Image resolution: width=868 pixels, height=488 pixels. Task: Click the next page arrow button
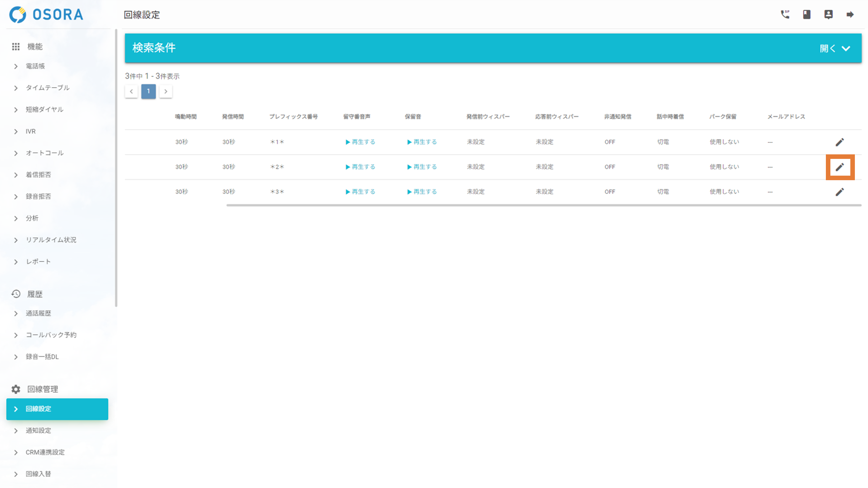166,91
